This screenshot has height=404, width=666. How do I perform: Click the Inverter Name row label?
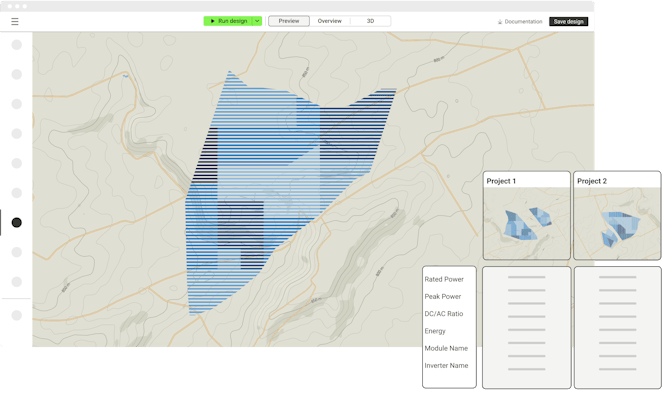click(x=446, y=365)
